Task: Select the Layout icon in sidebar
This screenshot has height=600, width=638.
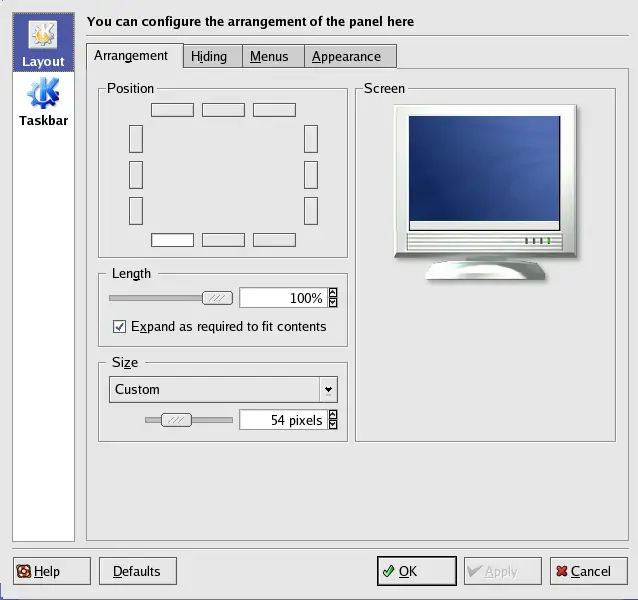Action: [x=43, y=43]
